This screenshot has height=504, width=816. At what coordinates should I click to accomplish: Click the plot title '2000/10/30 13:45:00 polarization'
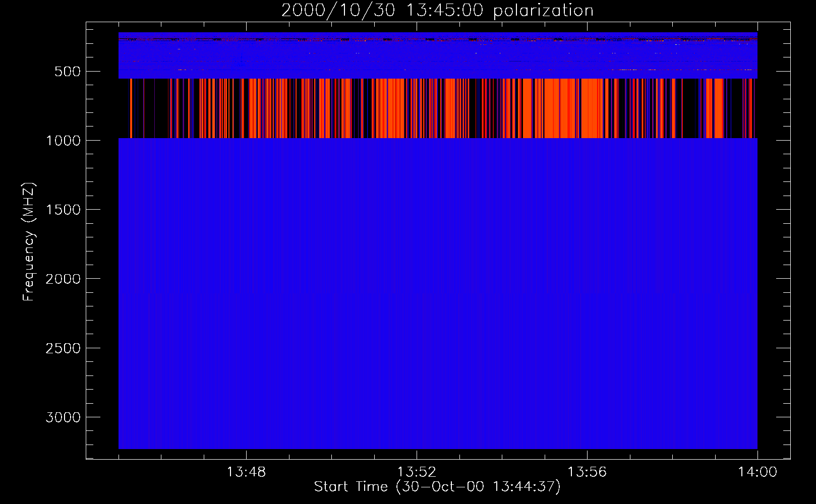point(437,10)
